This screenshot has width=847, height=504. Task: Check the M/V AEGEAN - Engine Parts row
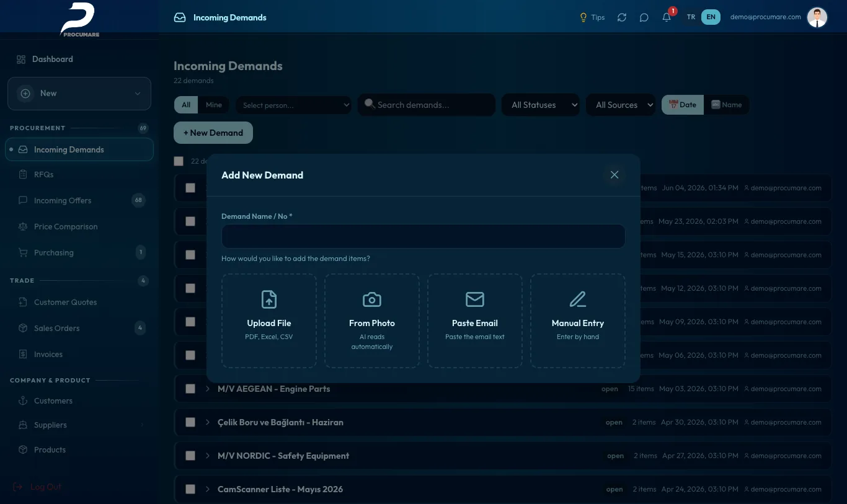pyautogui.click(x=190, y=389)
